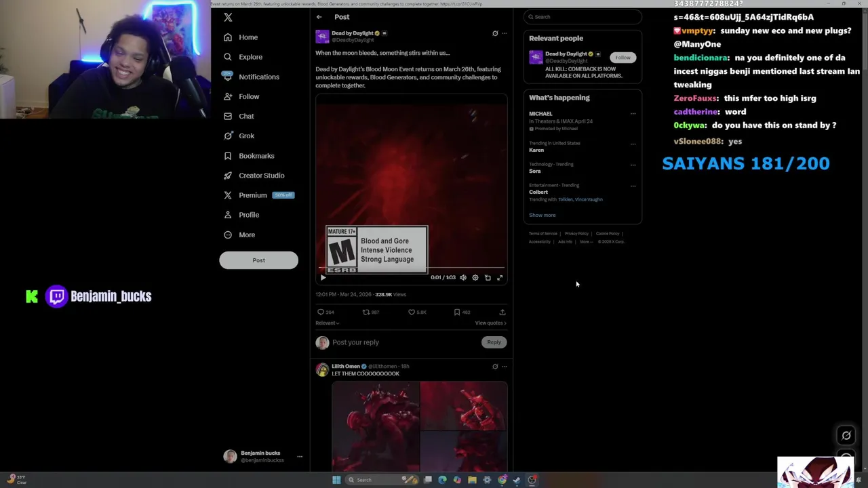Open the Home page icon

[x=228, y=37]
